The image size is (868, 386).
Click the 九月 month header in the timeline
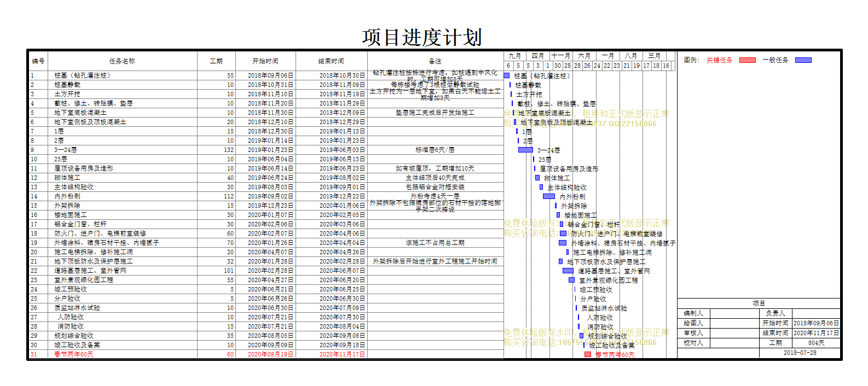(514, 56)
